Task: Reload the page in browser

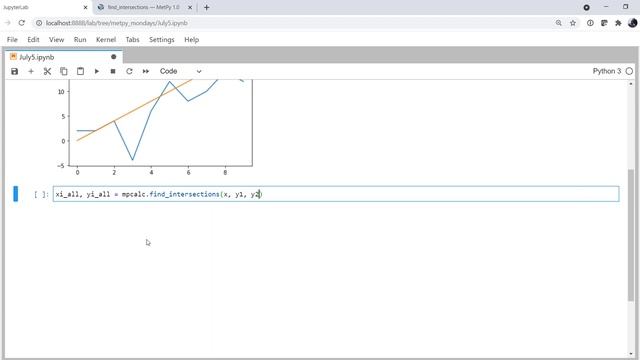Action: point(22,23)
